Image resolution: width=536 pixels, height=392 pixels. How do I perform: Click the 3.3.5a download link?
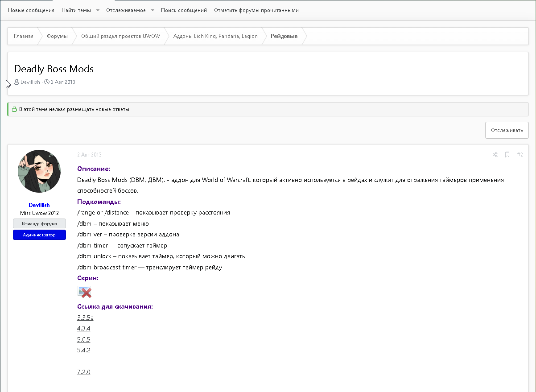(85, 318)
